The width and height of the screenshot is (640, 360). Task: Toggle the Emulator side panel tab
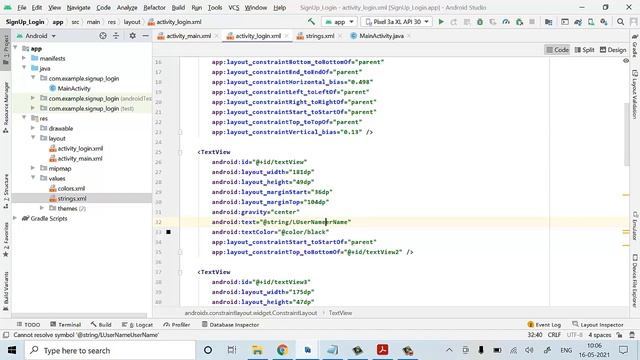635,226
